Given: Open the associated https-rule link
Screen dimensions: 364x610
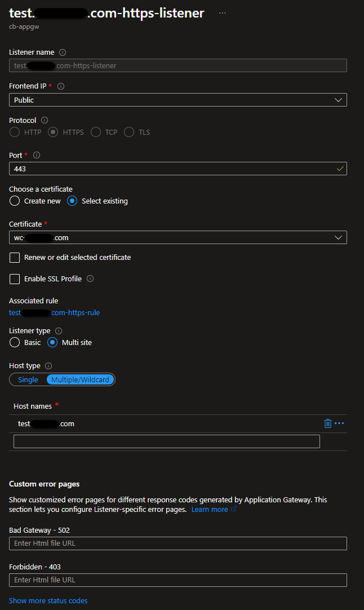Looking at the screenshot, I should coord(55,313).
